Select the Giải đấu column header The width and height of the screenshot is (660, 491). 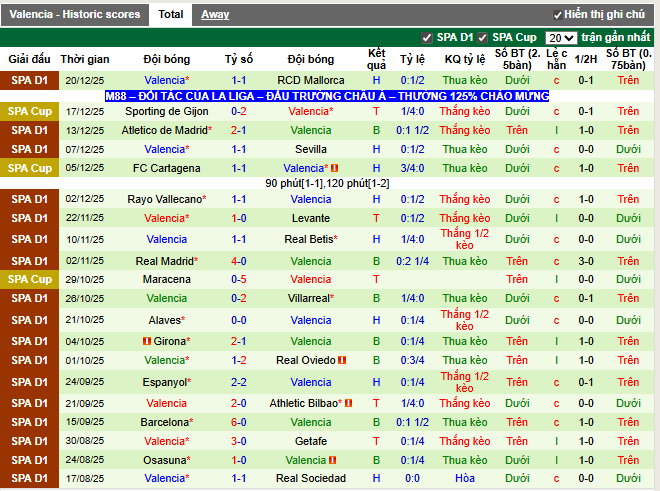[29, 59]
